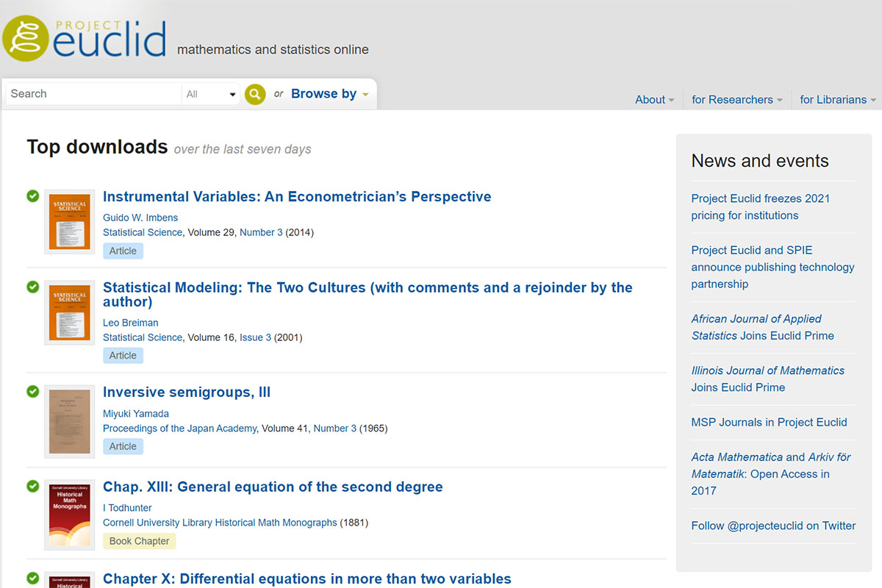The image size is (882, 588).
Task: Click green check icon beside Chap. XIII
Action: click(33, 486)
